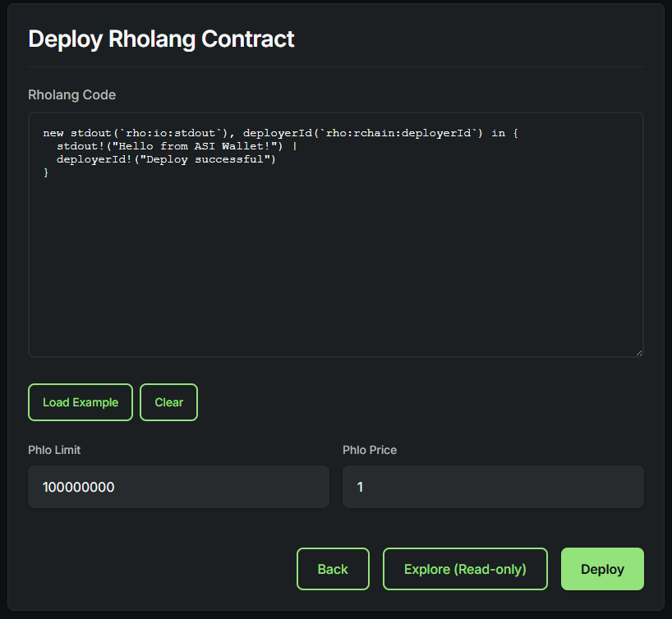Select the Phlo Price input field
This screenshot has height=619, width=672.
click(493, 487)
